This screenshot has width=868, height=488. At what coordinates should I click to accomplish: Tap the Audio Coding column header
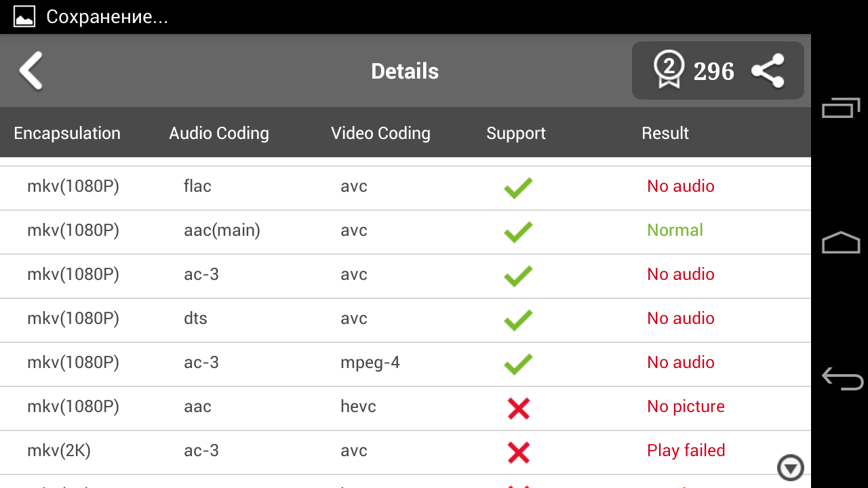(x=219, y=134)
